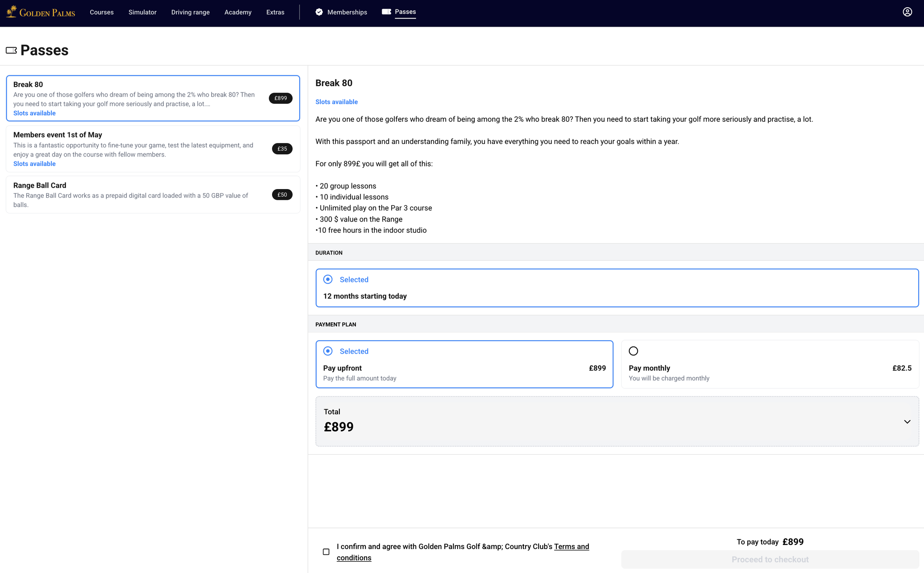Open the Terms and conditions link
924x573 pixels.
tap(571, 546)
